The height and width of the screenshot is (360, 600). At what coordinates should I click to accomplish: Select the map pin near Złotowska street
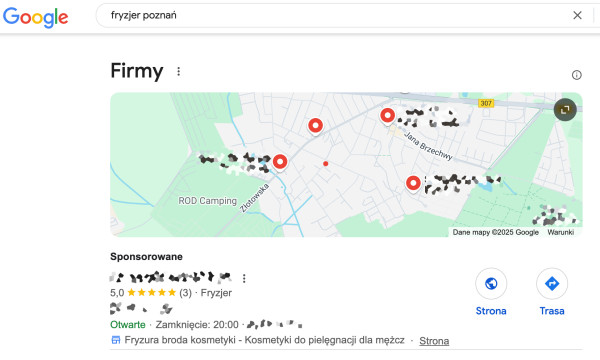280,162
